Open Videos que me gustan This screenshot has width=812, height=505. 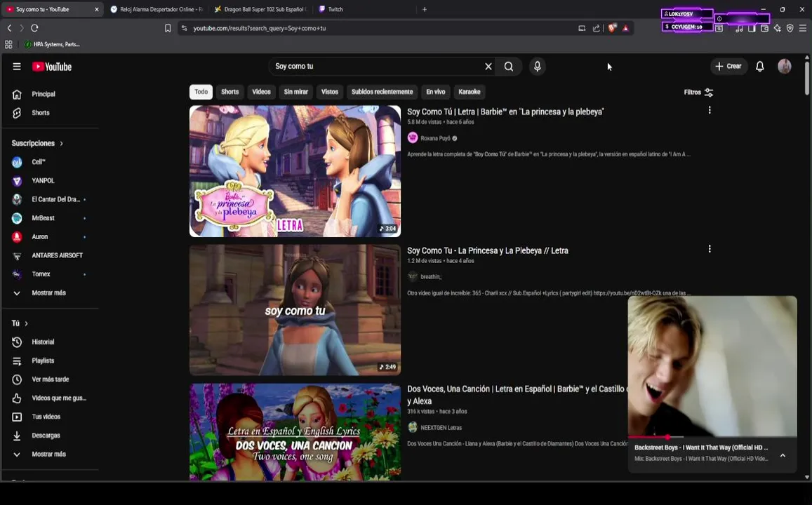point(50,398)
